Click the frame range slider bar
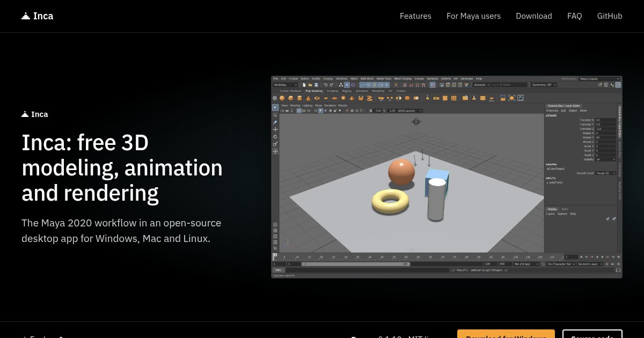644x338 pixels. (355, 264)
